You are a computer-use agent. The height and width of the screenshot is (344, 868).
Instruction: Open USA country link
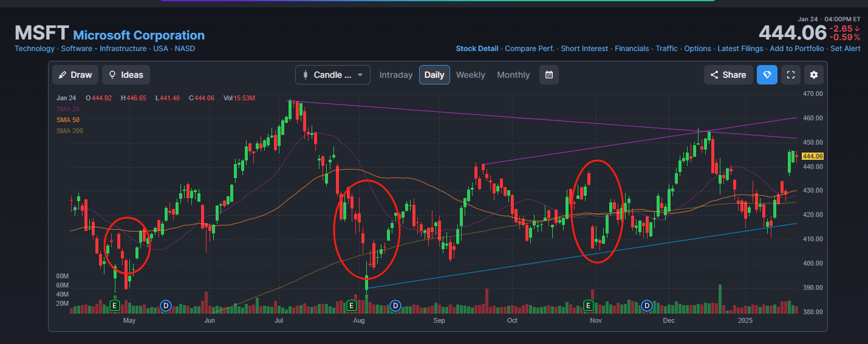point(161,49)
